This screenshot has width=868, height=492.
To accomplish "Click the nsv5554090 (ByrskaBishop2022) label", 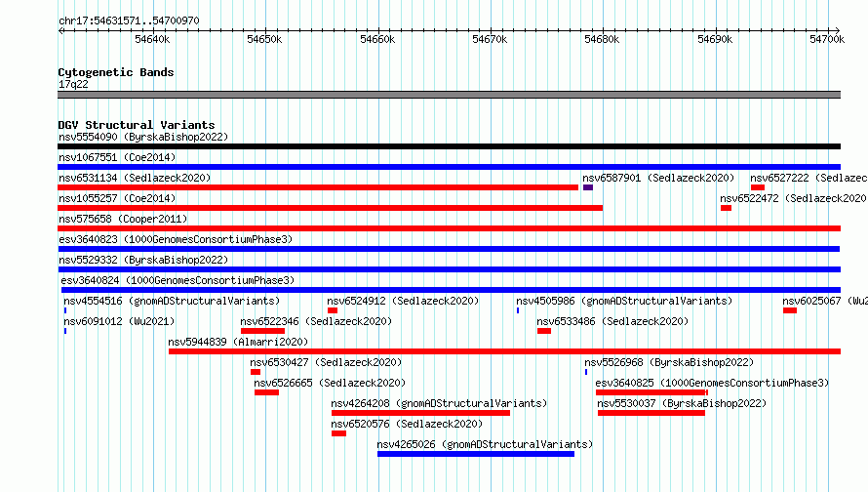I will click(x=143, y=137).
